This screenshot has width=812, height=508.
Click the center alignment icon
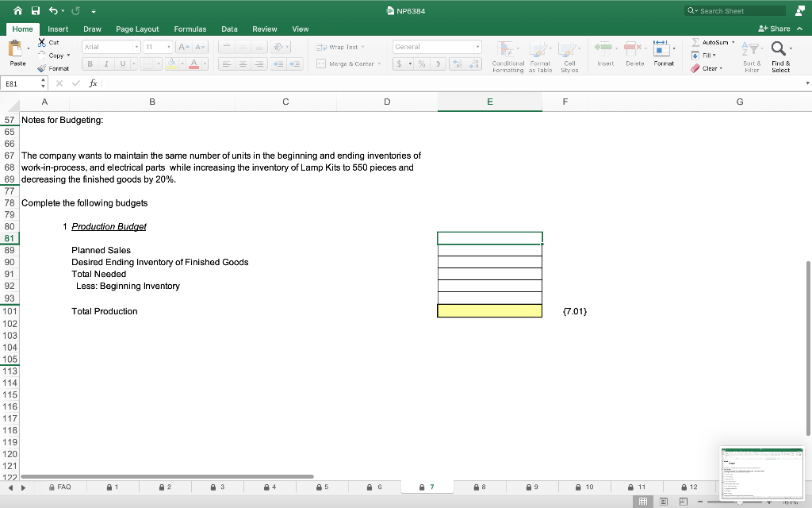point(243,64)
